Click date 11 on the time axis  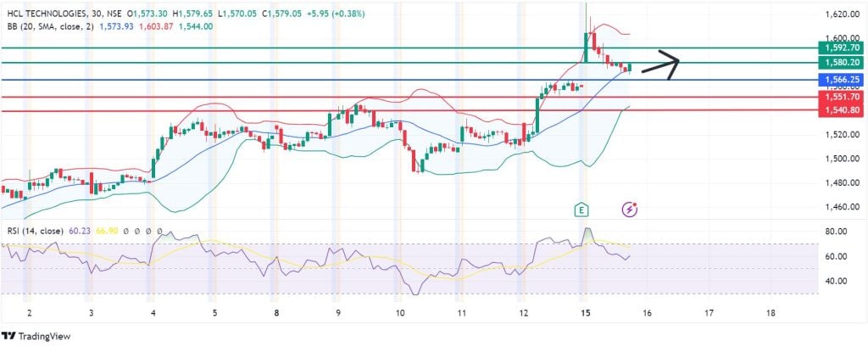[x=462, y=313]
